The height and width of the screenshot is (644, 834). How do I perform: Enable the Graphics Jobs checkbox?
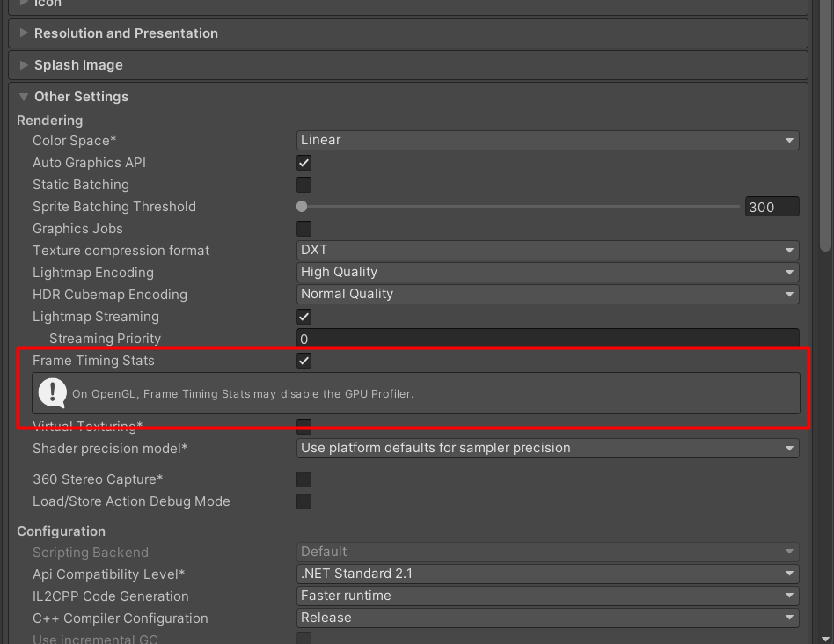tap(304, 229)
